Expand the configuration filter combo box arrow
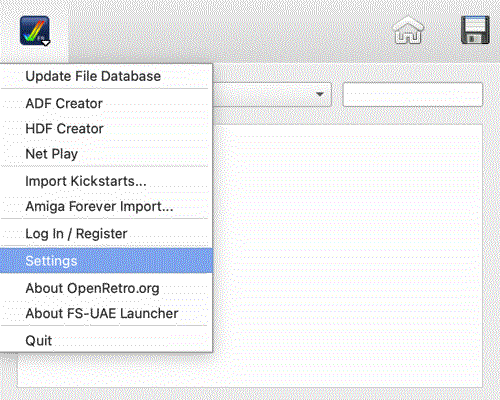The image size is (500, 400). tap(320, 94)
